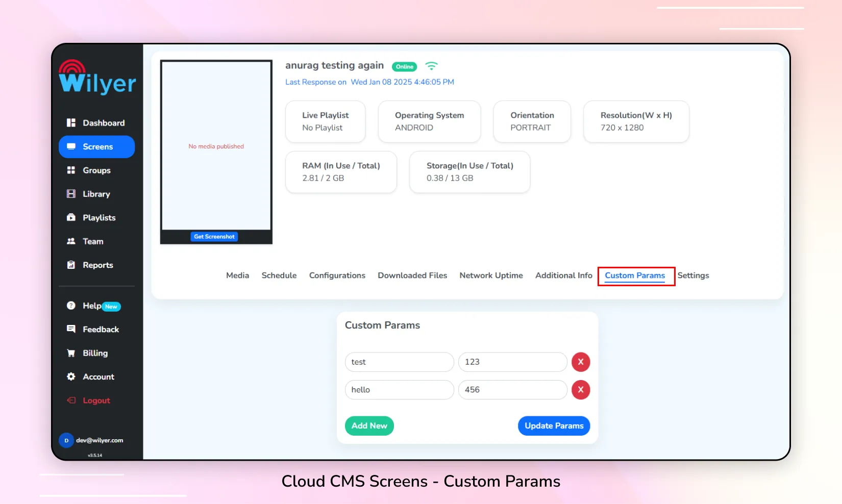Click the Live Playlist info card
This screenshot has height=504, width=842.
tap(326, 121)
